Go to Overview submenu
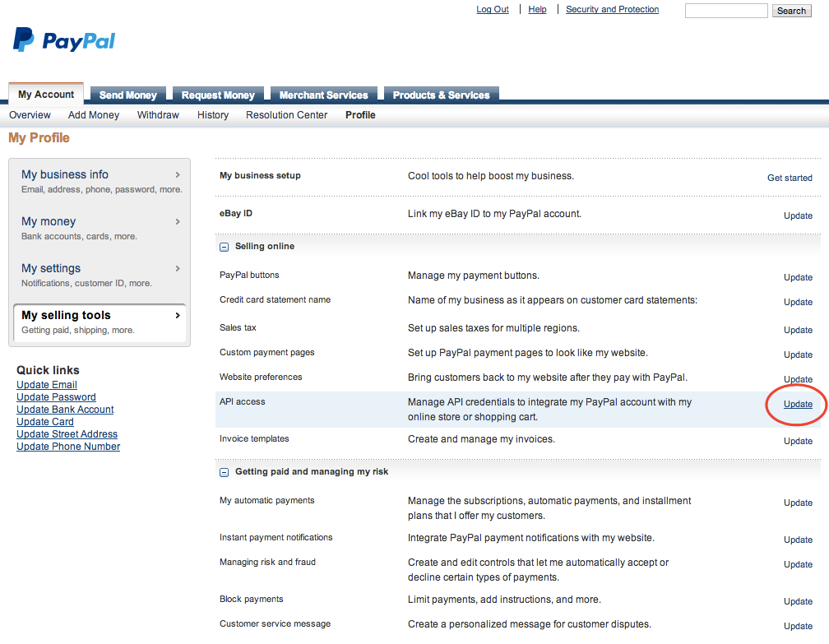 point(30,115)
